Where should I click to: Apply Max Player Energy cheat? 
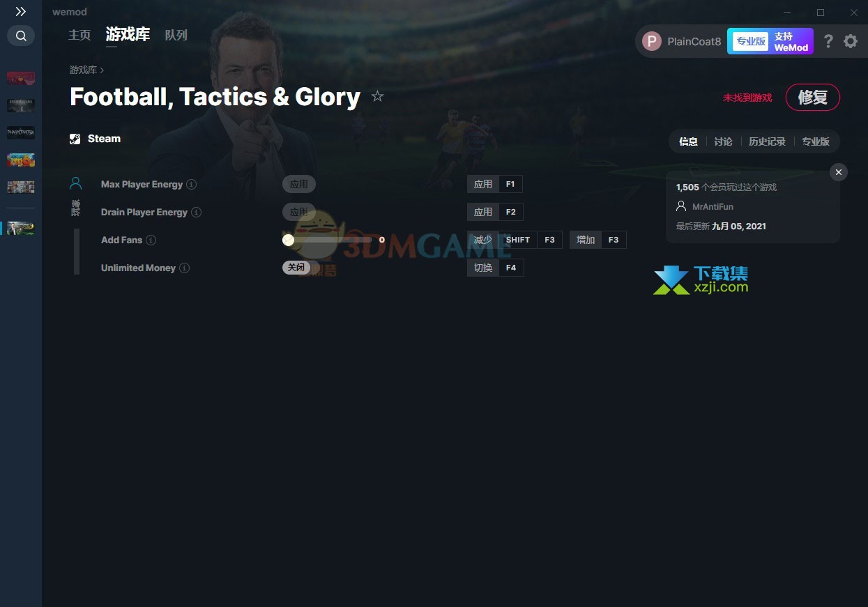pyautogui.click(x=299, y=185)
